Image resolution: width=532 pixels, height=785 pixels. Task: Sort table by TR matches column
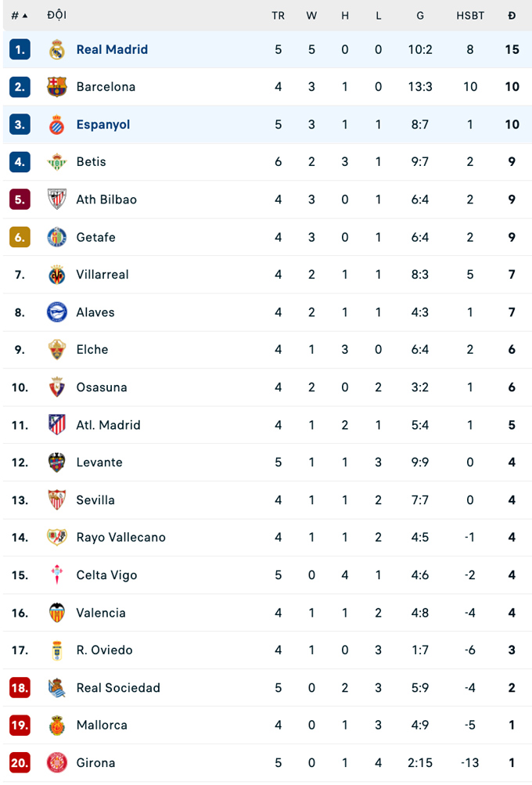click(278, 16)
